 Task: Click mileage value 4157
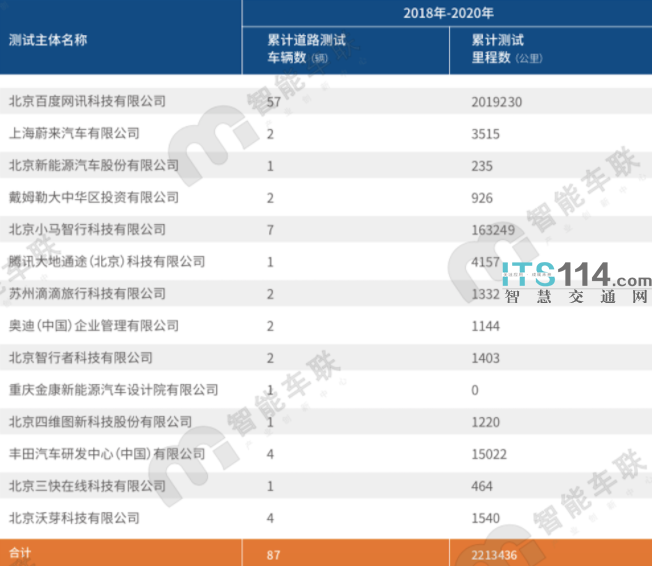point(485,262)
